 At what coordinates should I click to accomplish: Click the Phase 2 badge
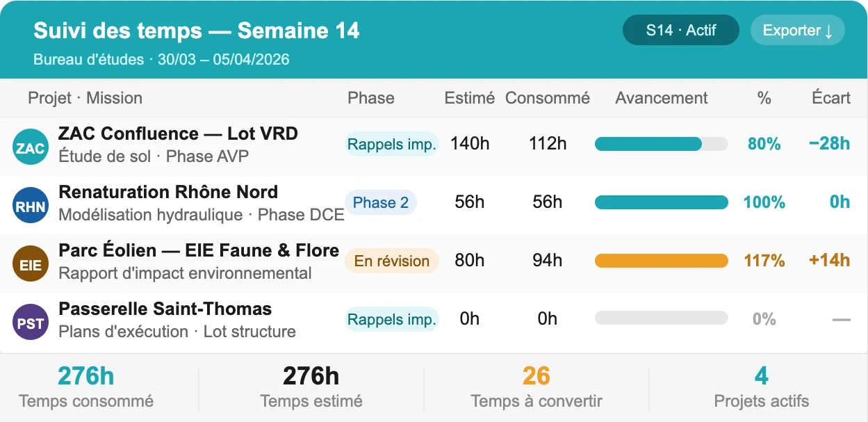click(381, 202)
